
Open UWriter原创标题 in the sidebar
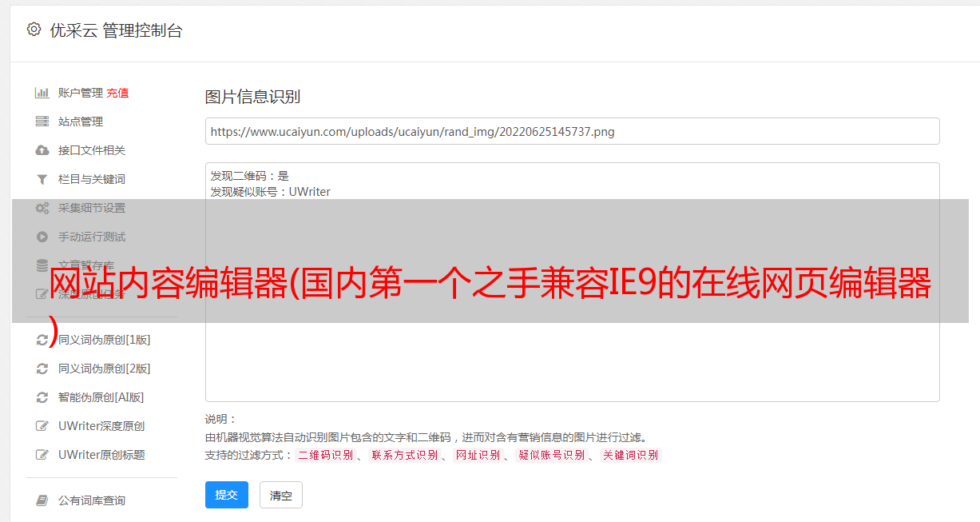(x=101, y=455)
